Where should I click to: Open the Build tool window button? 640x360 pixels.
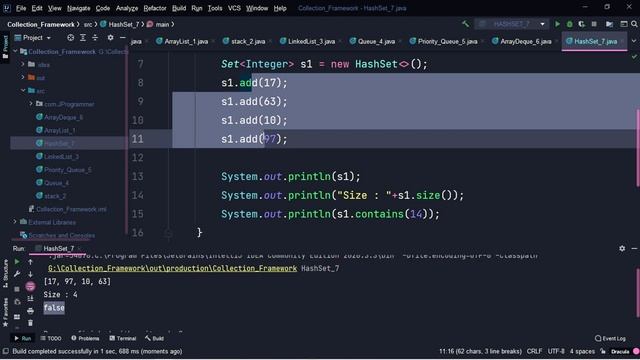pyautogui.click(x=154, y=338)
